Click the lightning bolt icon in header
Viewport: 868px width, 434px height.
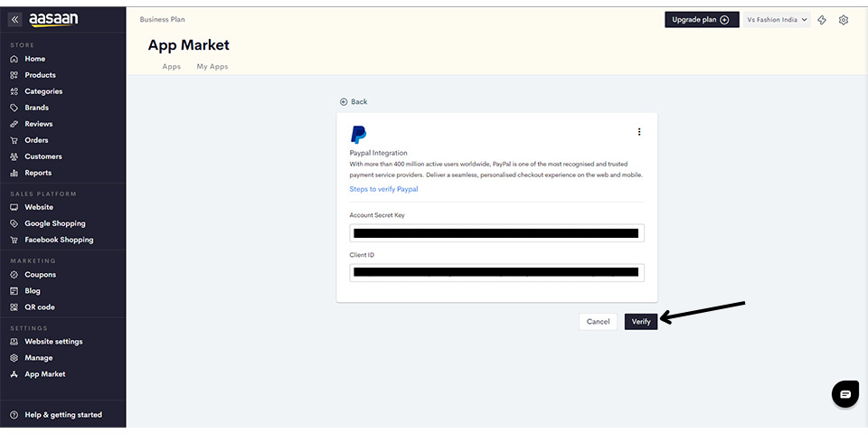point(822,20)
